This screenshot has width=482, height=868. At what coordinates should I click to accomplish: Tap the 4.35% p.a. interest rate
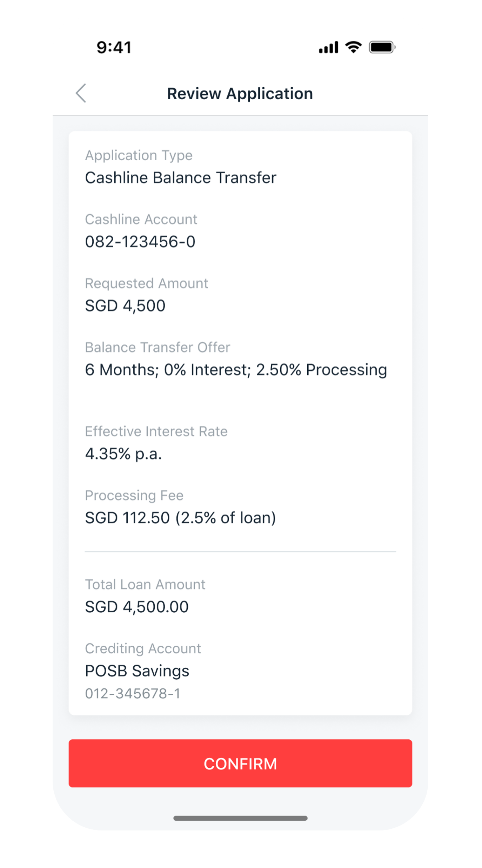pyautogui.click(x=123, y=454)
